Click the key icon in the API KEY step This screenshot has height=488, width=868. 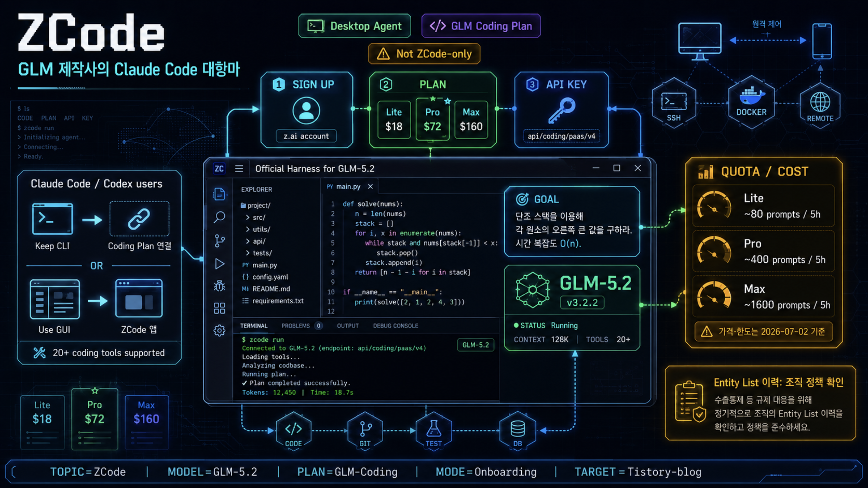561,110
